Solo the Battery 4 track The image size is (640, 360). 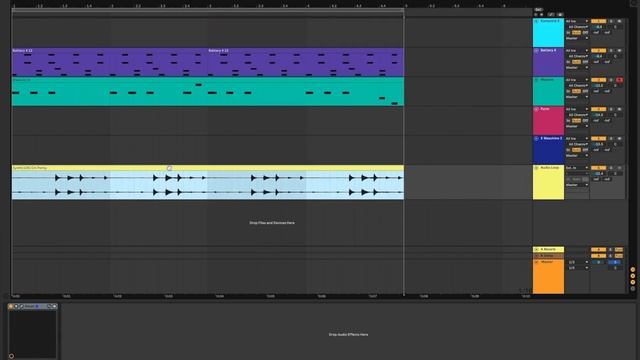pyautogui.click(x=611, y=51)
